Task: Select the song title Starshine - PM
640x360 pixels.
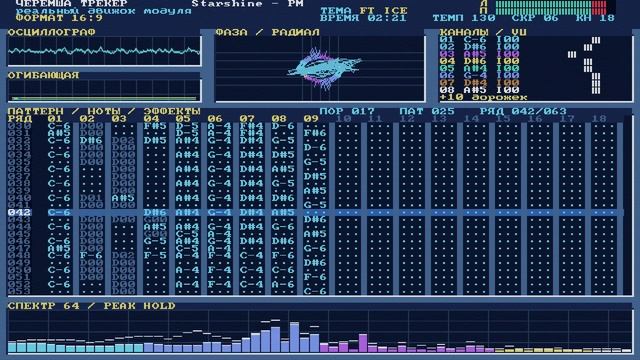Action: click(247, 3)
